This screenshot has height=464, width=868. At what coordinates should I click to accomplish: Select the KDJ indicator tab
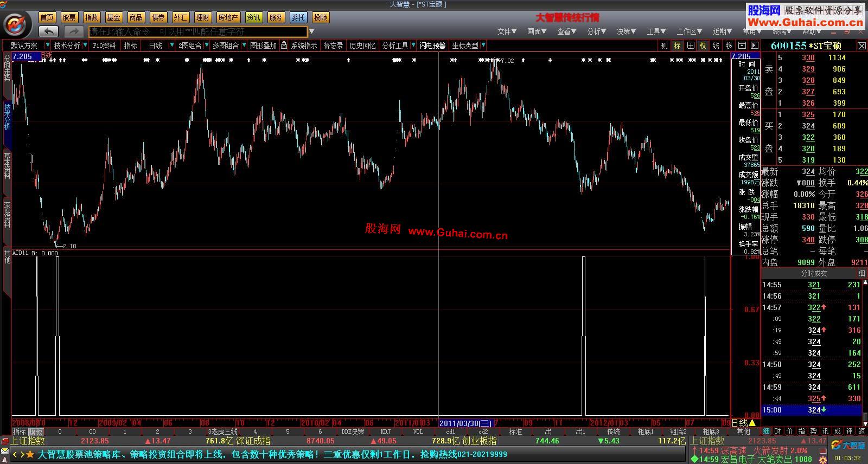click(x=385, y=432)
